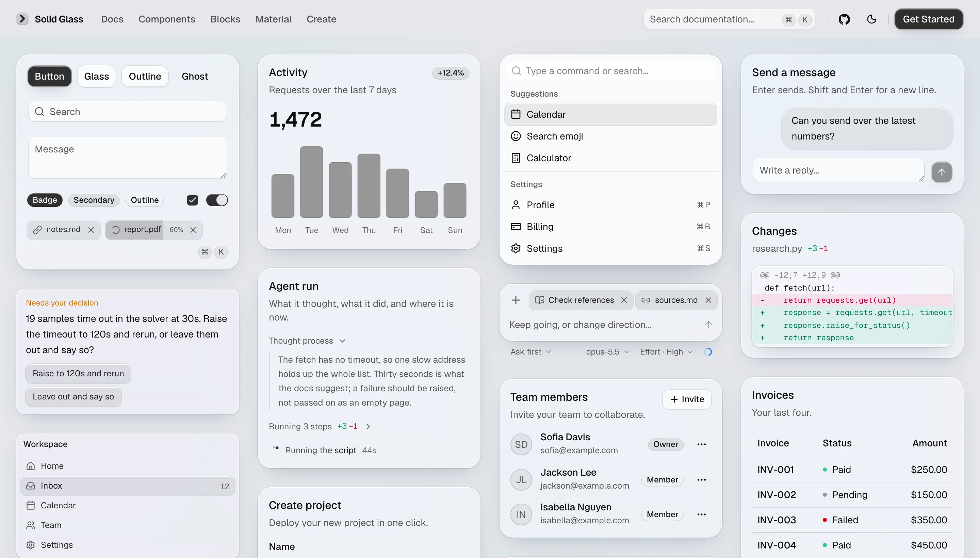This screenshot has height=558, width=980.
Task: Open Inbox with 12 items
Action: [x=127, y=486]
